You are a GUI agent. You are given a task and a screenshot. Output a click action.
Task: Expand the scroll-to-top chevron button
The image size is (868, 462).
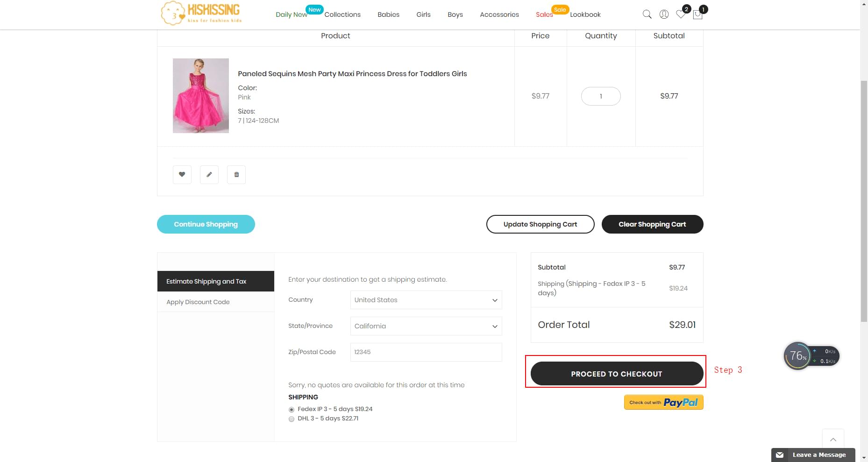pyautogui.click(x=833, y=439)
